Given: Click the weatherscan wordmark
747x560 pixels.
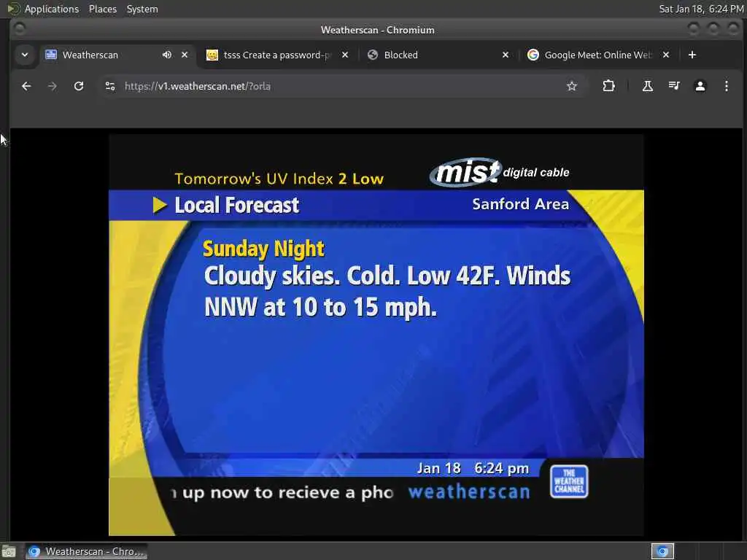Looking at the screenshot, I should point(469,492).
